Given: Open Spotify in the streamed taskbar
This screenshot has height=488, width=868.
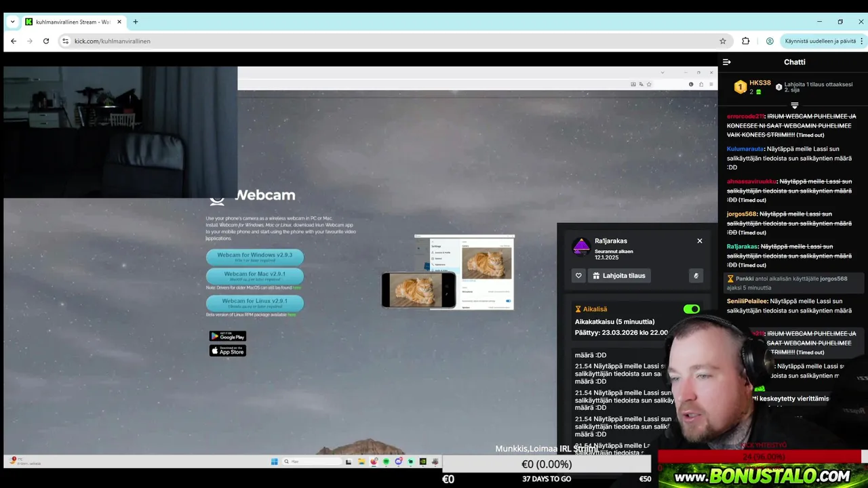Looking at the screenshot, I should (x=386, y=462).
